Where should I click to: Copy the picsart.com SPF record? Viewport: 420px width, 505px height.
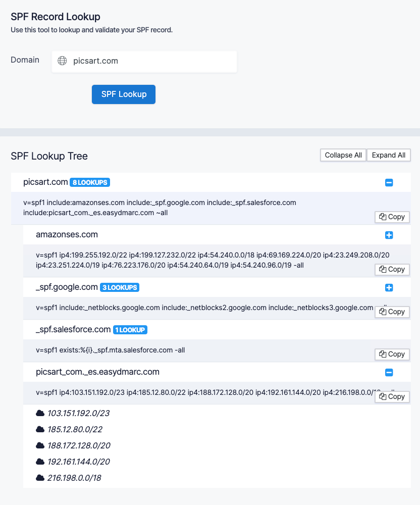pos(392,217)
